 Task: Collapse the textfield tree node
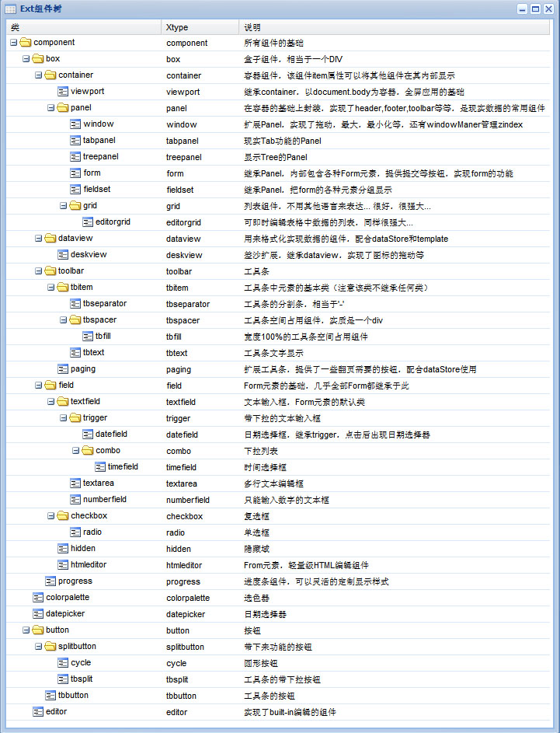coord(51,402)
